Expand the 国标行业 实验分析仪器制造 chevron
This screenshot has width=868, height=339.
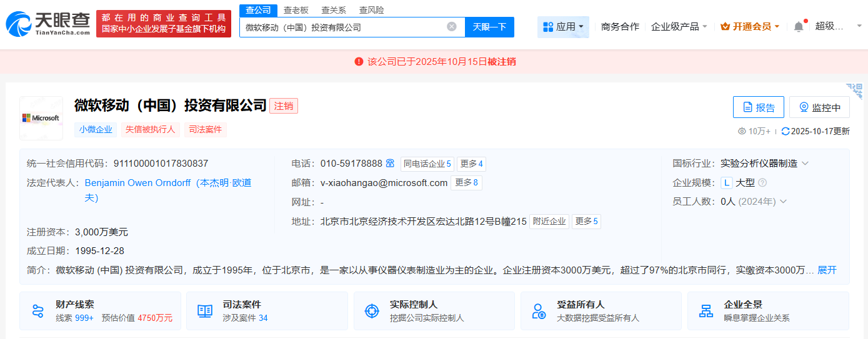[x=805, y=164]
